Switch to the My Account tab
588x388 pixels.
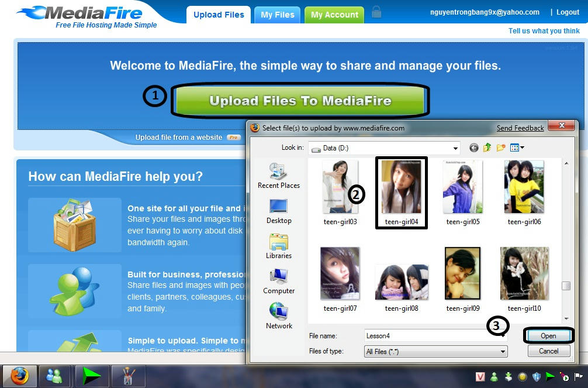click(334, 15)
